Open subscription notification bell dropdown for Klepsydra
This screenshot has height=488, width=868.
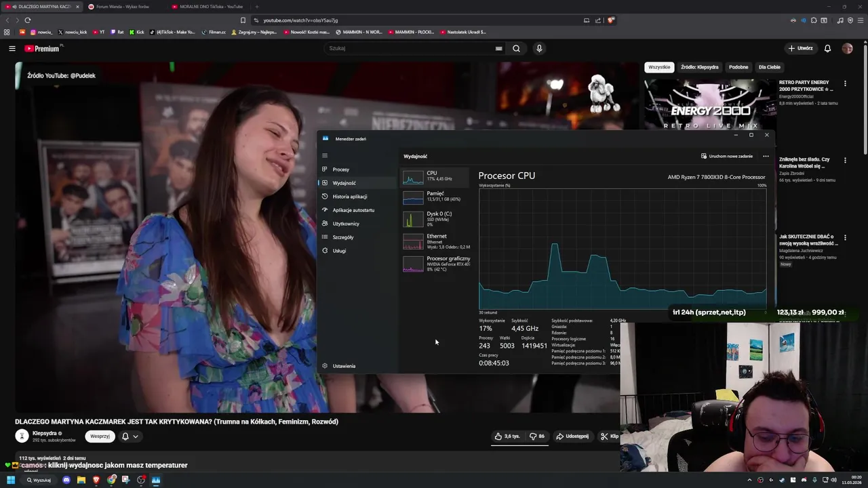[130, 436]
